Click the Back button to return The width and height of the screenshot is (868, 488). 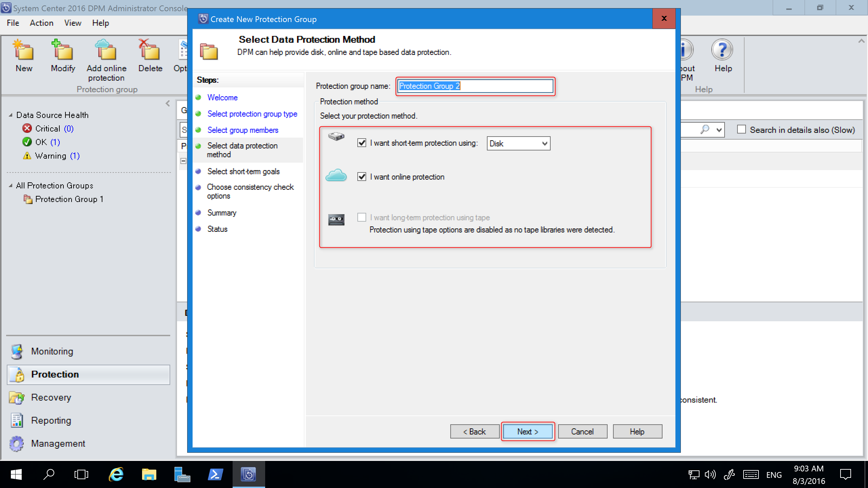(x=473, y=431)
